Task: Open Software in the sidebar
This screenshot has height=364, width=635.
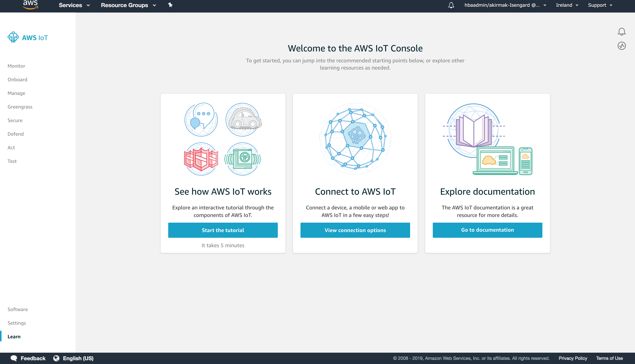Action: 18,309
